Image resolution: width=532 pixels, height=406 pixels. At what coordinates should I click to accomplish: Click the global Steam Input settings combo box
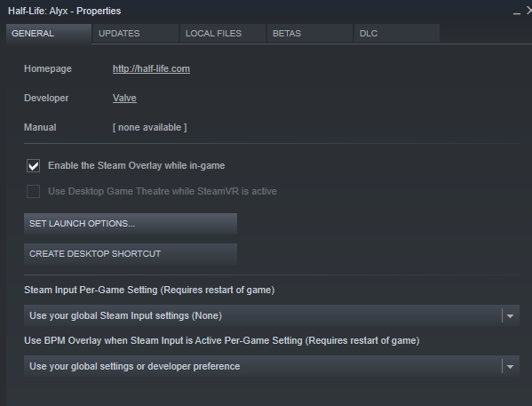[272, 315]
